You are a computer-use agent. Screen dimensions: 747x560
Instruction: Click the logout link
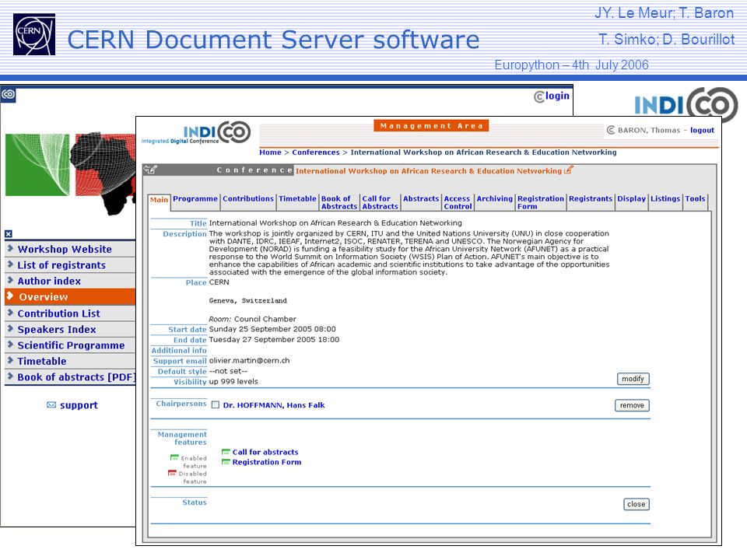click(702, 130)
